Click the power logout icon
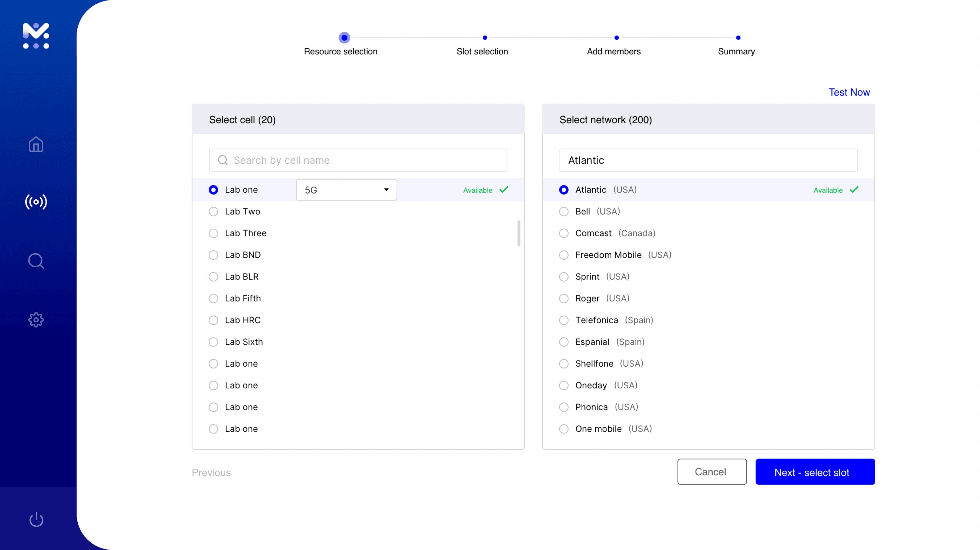This screenshot has width=980, height=550. (x=36, y=519)
